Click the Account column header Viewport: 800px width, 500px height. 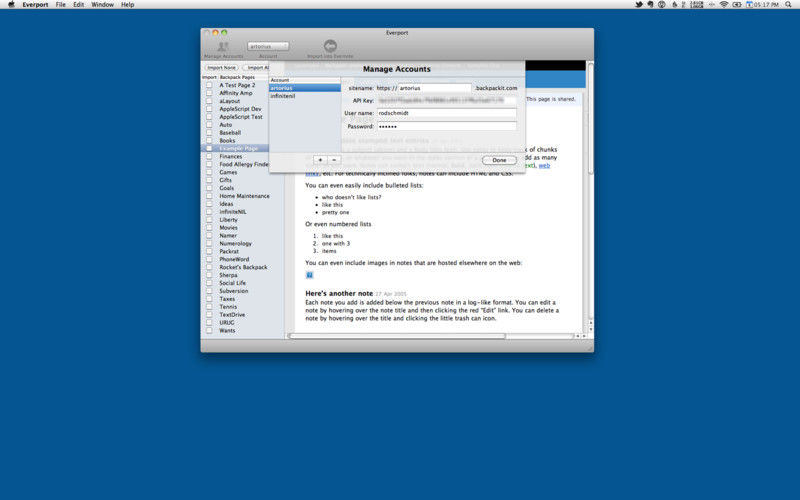pyautogui.click(x=305, y=80)
